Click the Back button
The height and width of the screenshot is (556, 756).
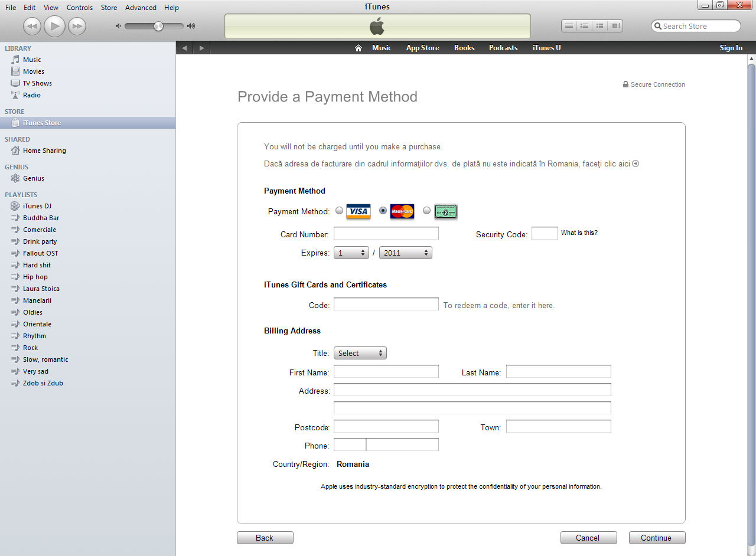tap(265, 538)
